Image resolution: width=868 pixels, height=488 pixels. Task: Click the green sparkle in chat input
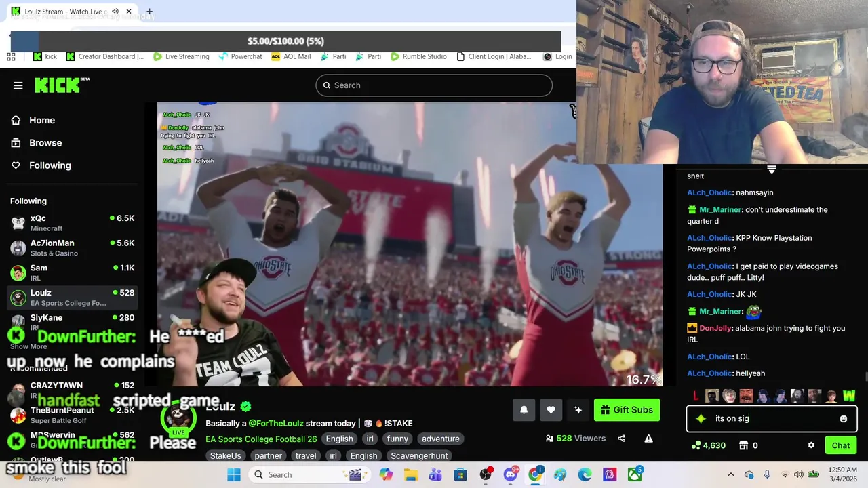coord(701,419)
